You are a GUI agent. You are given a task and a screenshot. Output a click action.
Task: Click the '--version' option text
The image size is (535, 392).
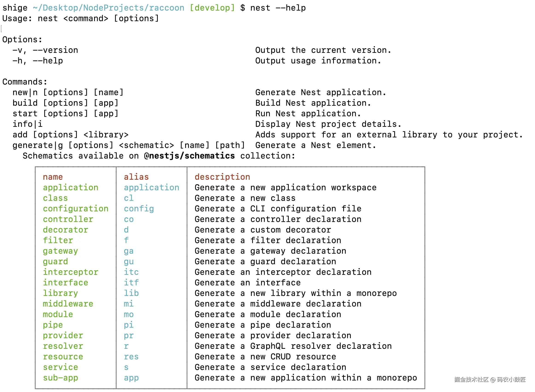pyautogui.click(x=55, y=50)
